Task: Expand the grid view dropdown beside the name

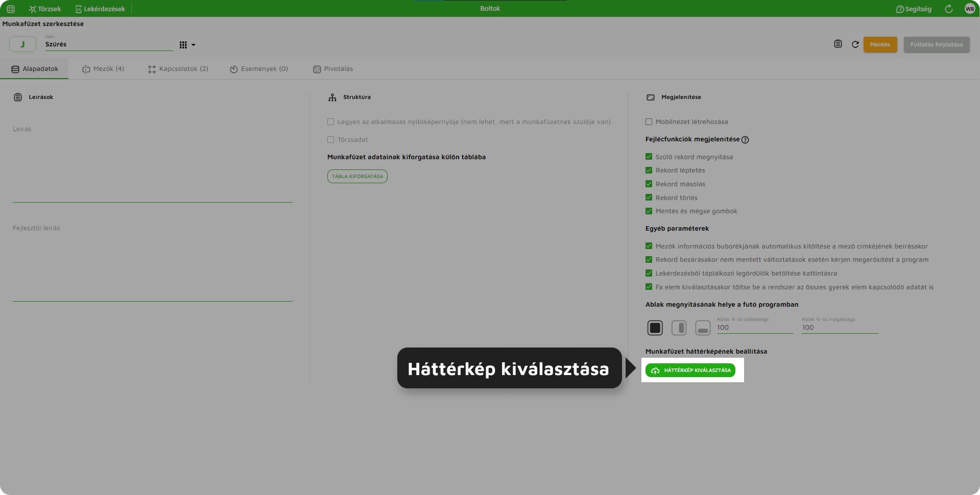Action: tap(187, 45)
